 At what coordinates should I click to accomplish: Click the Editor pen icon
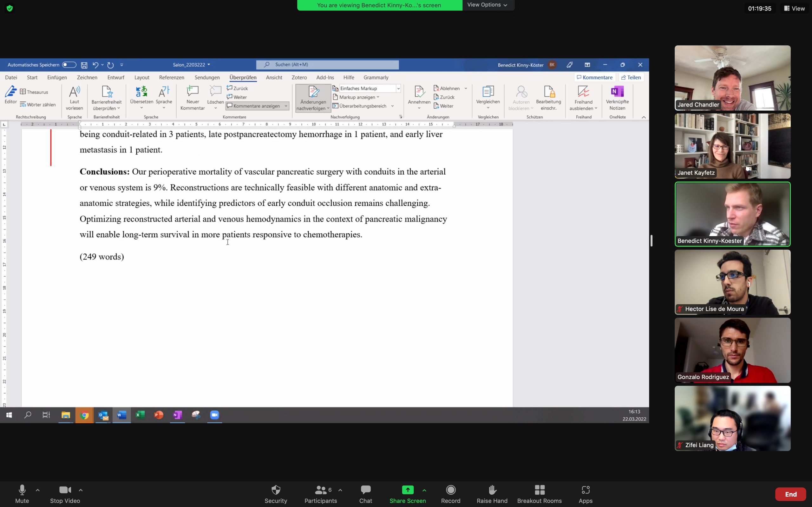coord(10,92)
